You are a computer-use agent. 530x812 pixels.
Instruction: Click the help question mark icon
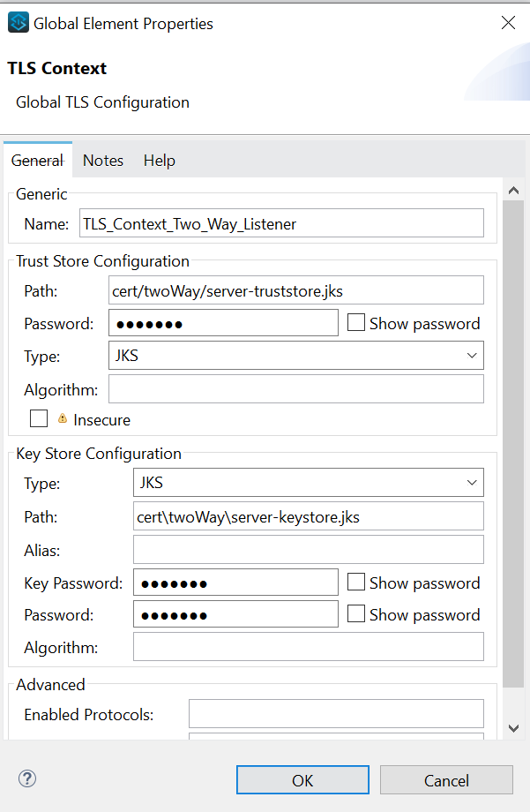pos(27,778)
